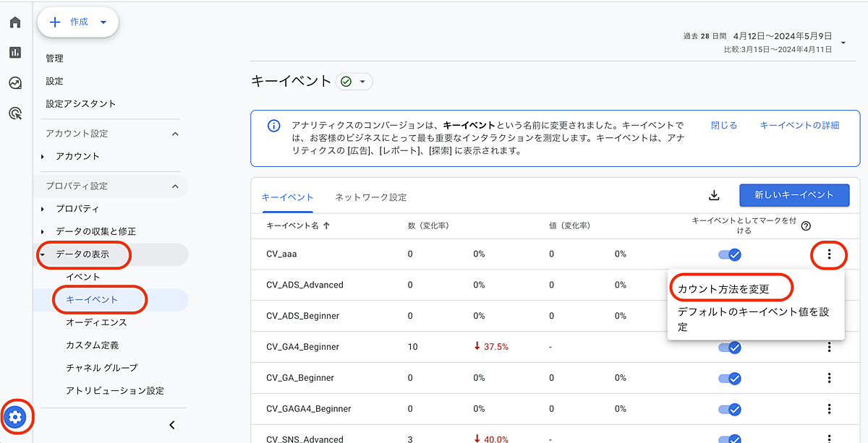Open the Home icon in left rail

click(15, 22)
